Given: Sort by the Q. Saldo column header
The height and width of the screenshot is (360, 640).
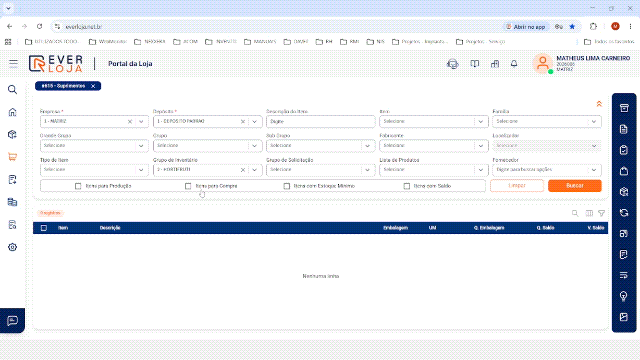Looking at the screenshot, I should (545, 228).
